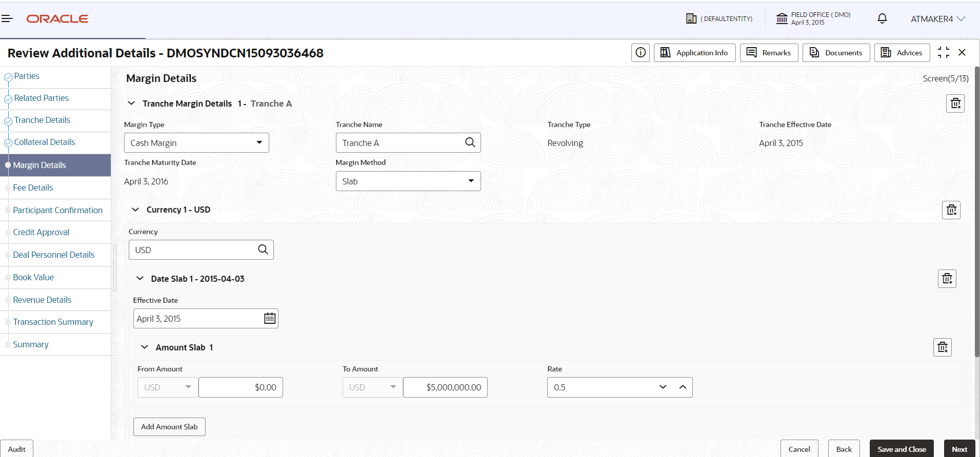Open the Margin Method dropdown

coord(471,181)
